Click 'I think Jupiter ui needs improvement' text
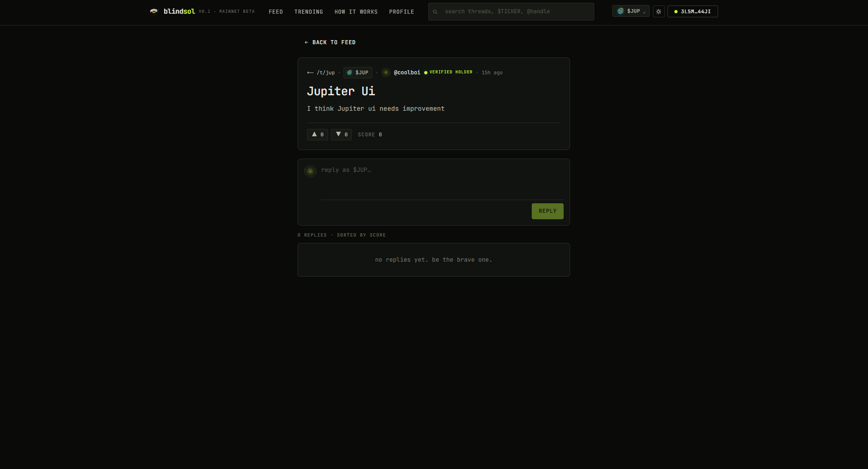 (375, 108)
